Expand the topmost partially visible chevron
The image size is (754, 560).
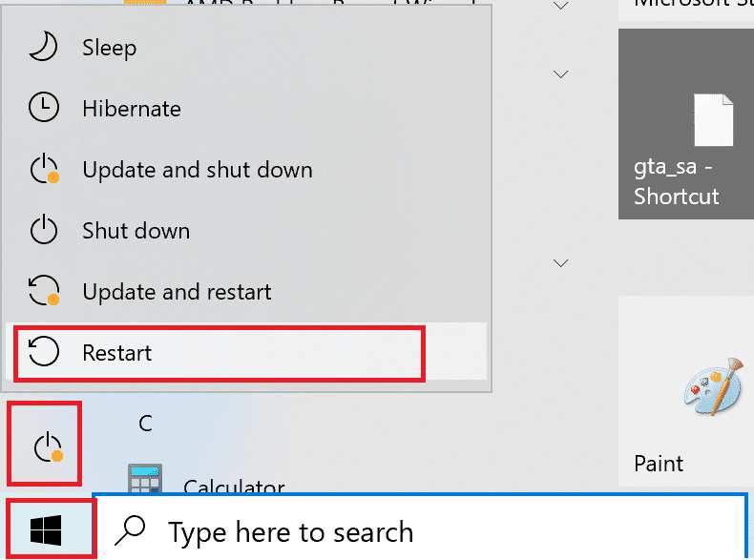tap(561, 7)
